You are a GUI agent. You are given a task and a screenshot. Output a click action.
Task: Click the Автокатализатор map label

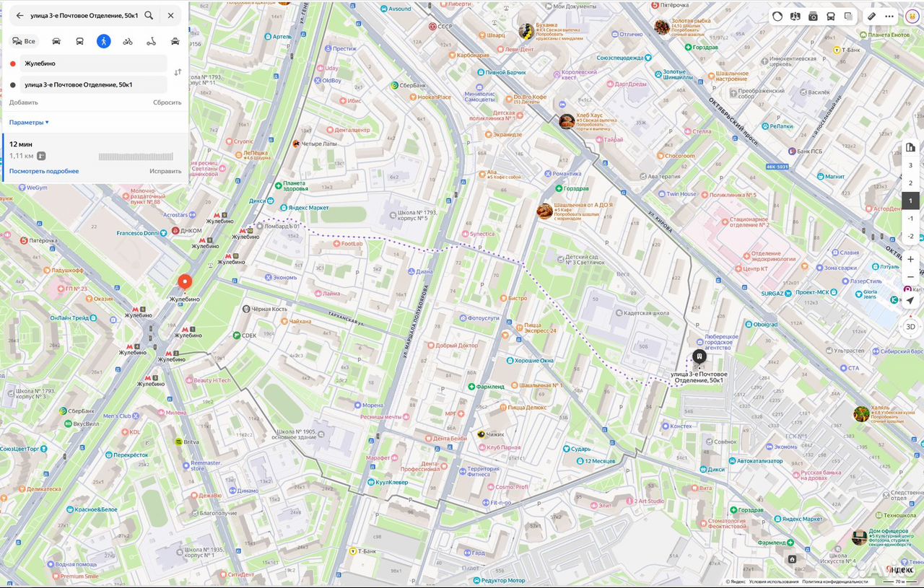(755, 460)
